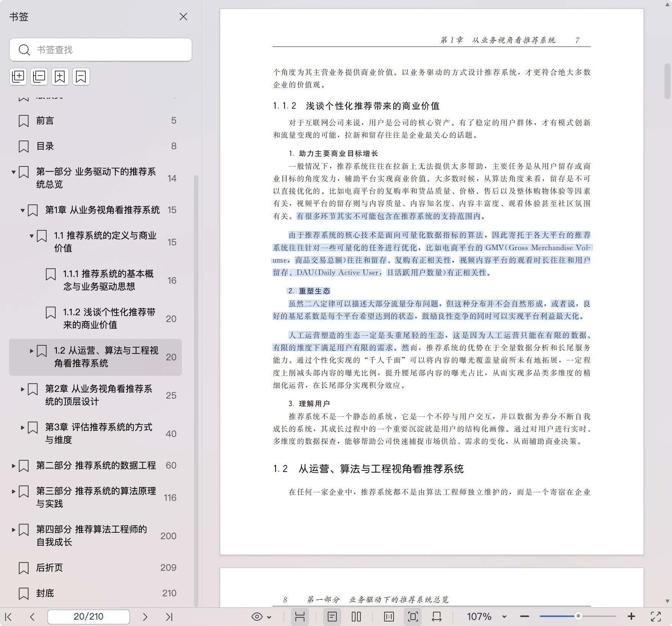Go to first page

pyautogui.click(x=9, y=617)
